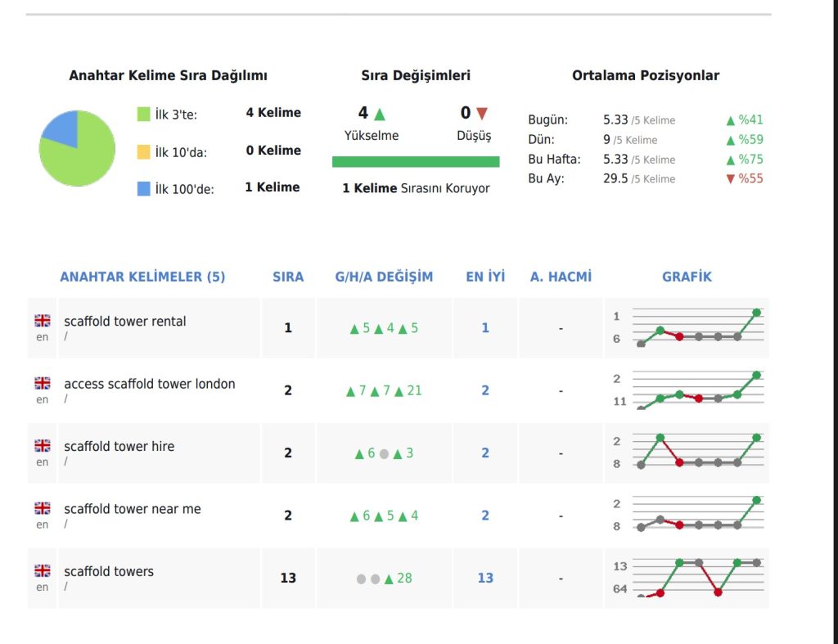
Task: Click the G/H/A DEĞİŞİM column header
Action: click(384, 277)
